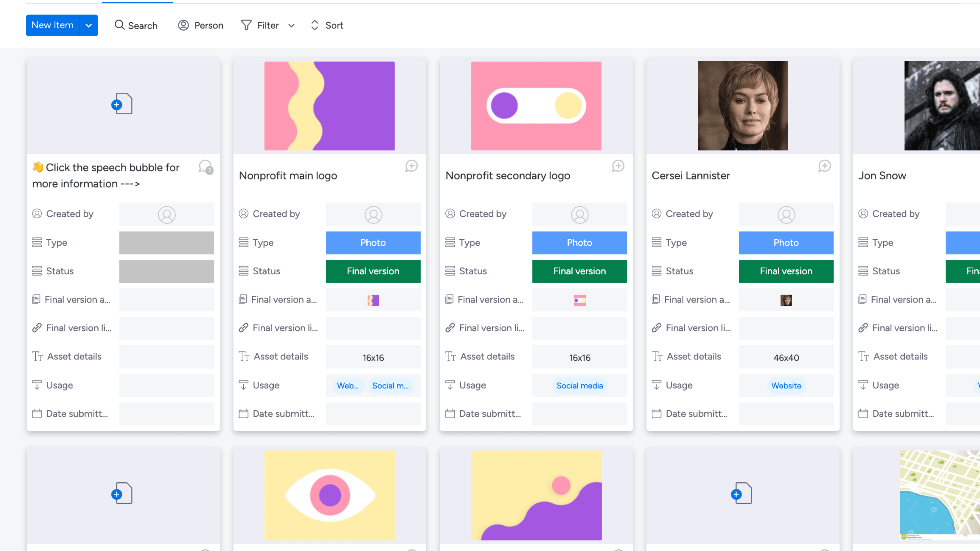This screenshot has height=551, width=980.
Task: Click the Person filter icon in the toolbar
Action: coord(184,25)
